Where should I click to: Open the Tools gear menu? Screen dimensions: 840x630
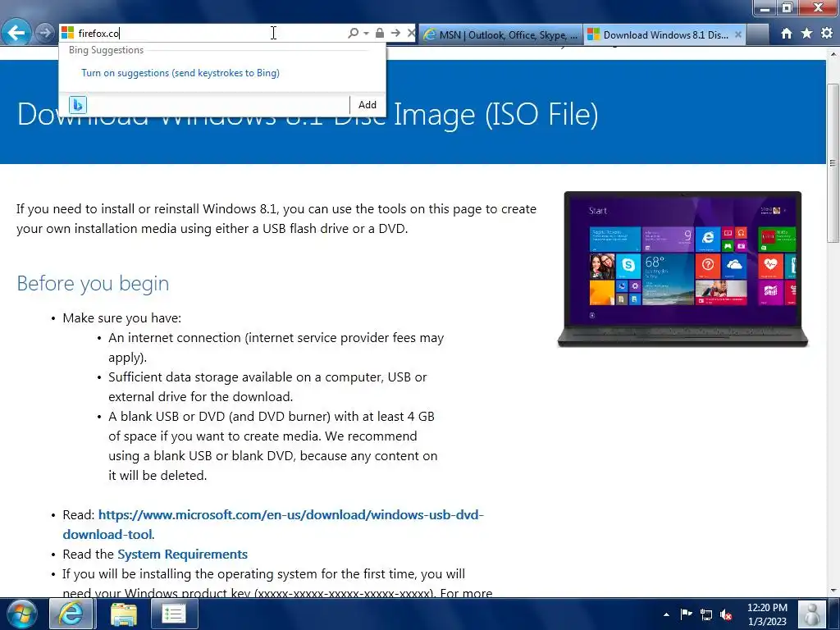pos(827,33)
